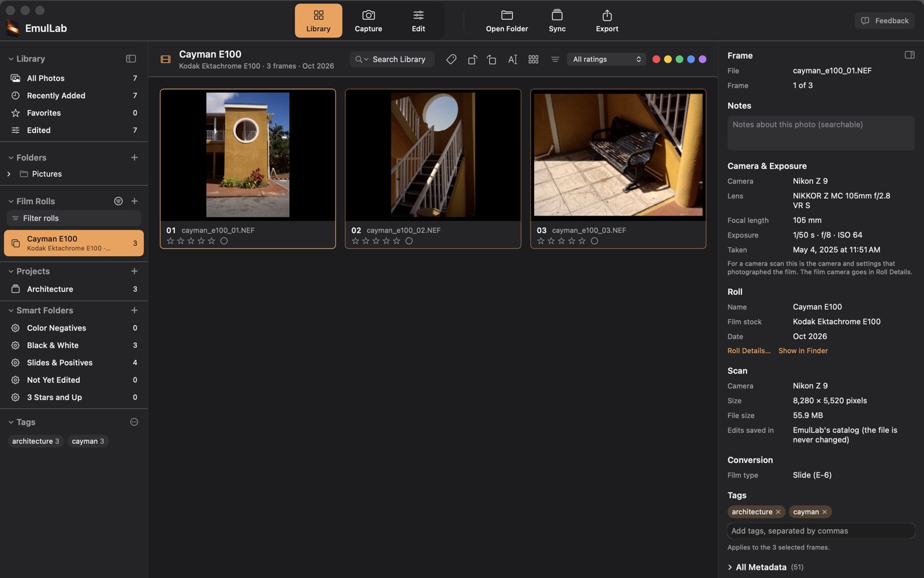This screenshot has width=924, height=578.
Task: Toggle the flag circle on cayman_e100_01.NEF
Action: pos(224,241)
